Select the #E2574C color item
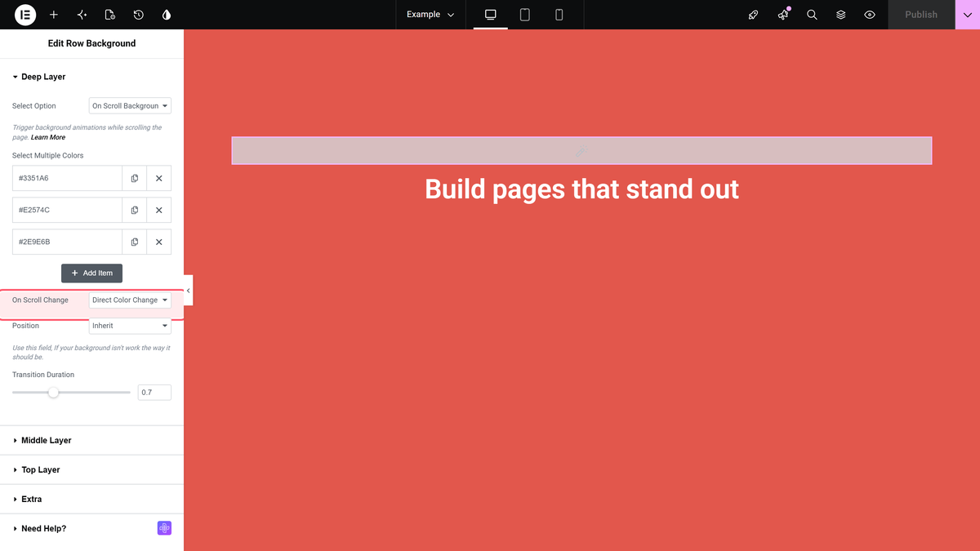Viewport: 980px width, 551px height. pyautogui.click(x=67, y=210)
